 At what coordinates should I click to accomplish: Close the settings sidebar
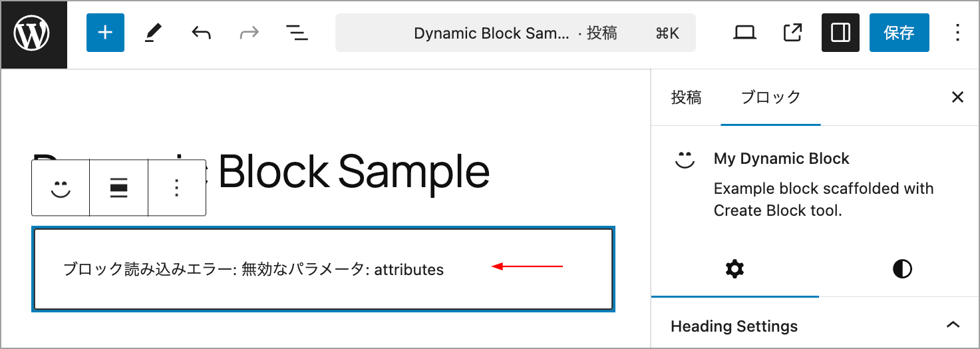tap(957, 97)
